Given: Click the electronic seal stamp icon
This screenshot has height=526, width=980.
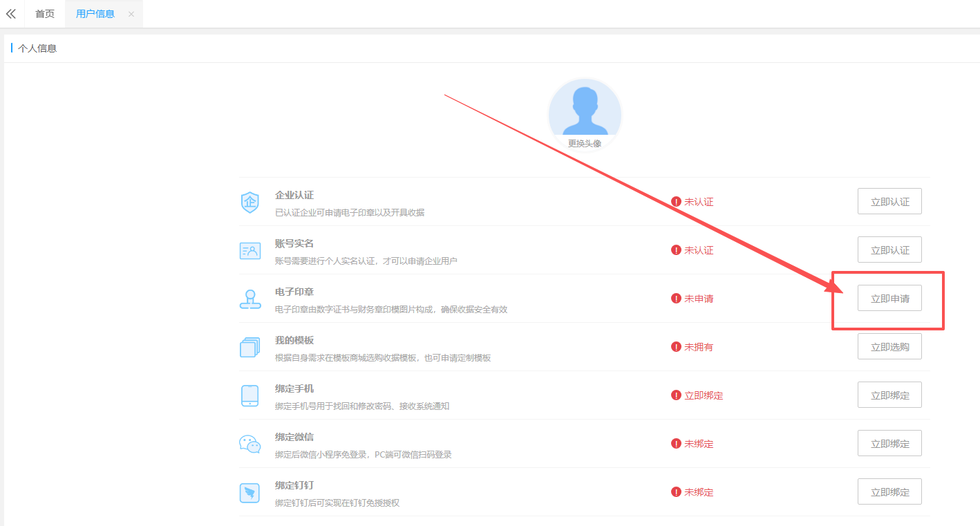Looking at the screenshot, I should pos(249,299).
